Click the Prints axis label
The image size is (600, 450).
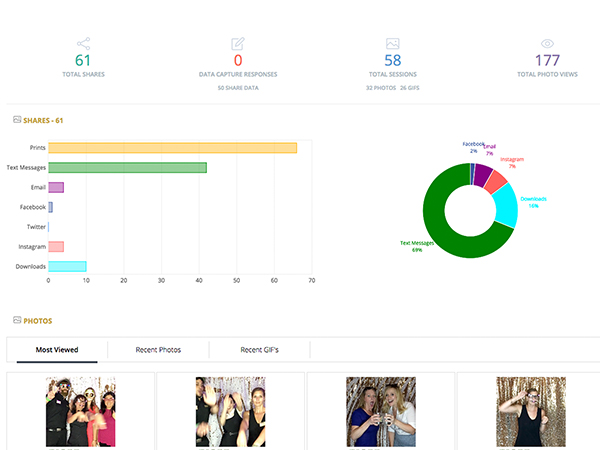38,148
